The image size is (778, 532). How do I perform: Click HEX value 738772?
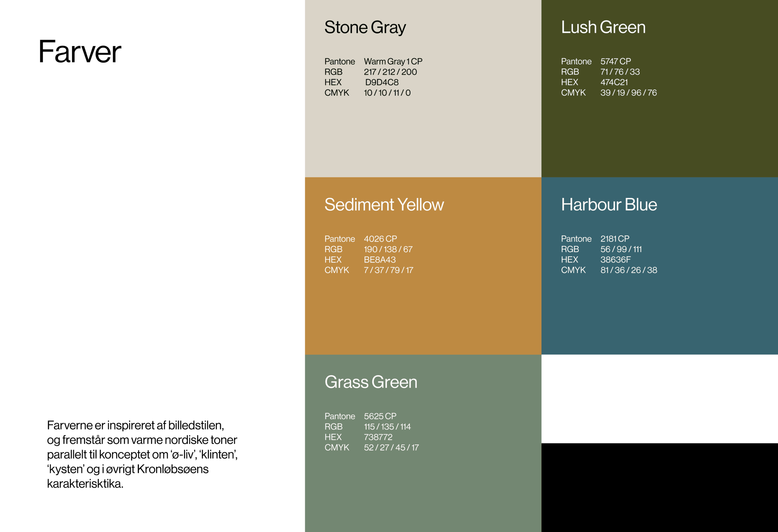coord(378,437)
